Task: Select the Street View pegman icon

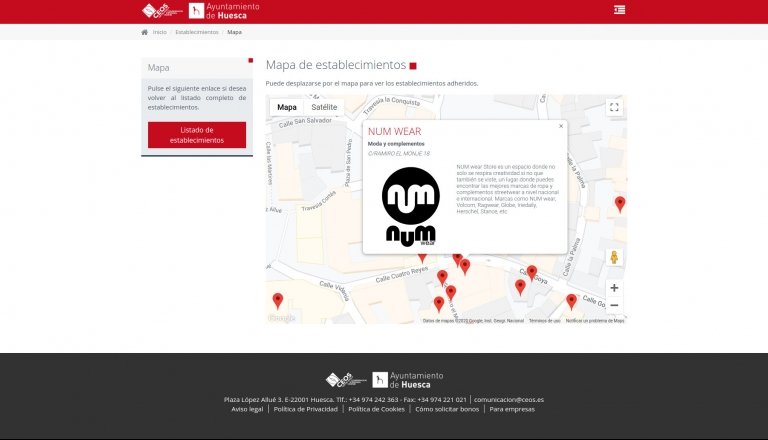Action: click(614, 258)
